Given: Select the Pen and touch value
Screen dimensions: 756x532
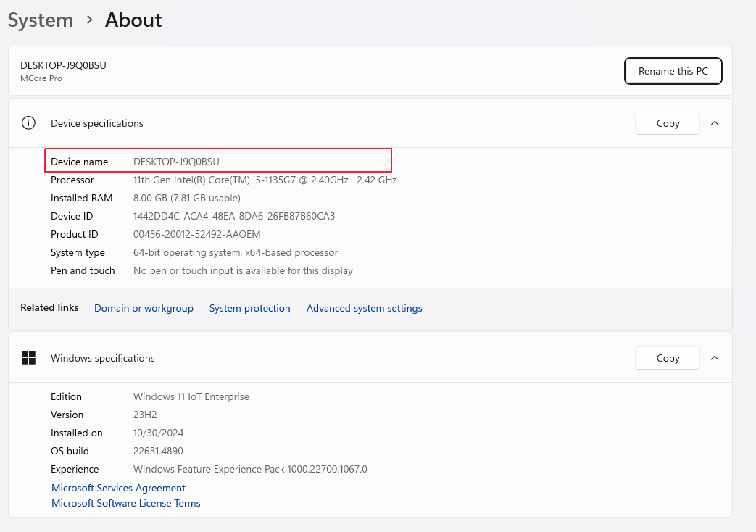Looking at the screenshot, I should pyautogui.click(x=243, y=270).
